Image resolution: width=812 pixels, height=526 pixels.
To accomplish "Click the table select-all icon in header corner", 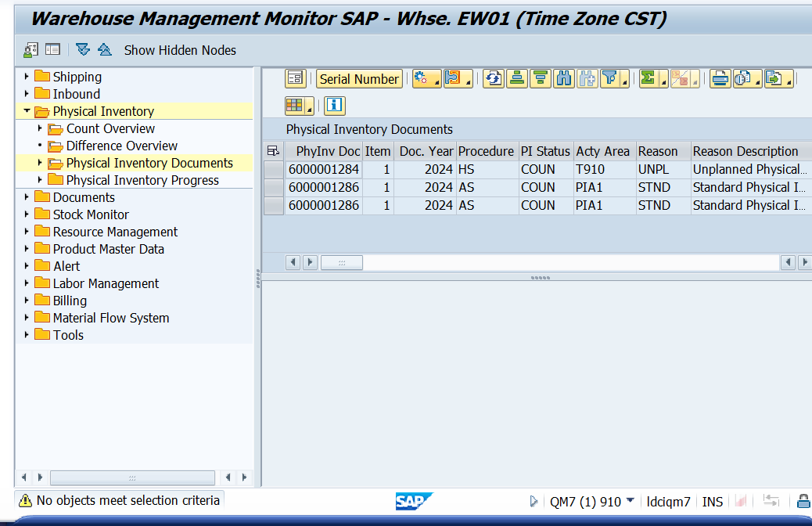I will tap(273, 151).
